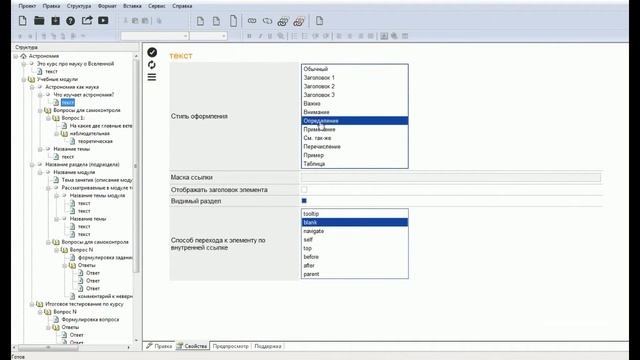This screenshot has height=360, width=640.
Task: Open project with the folder icon
Action: point(39,20)
